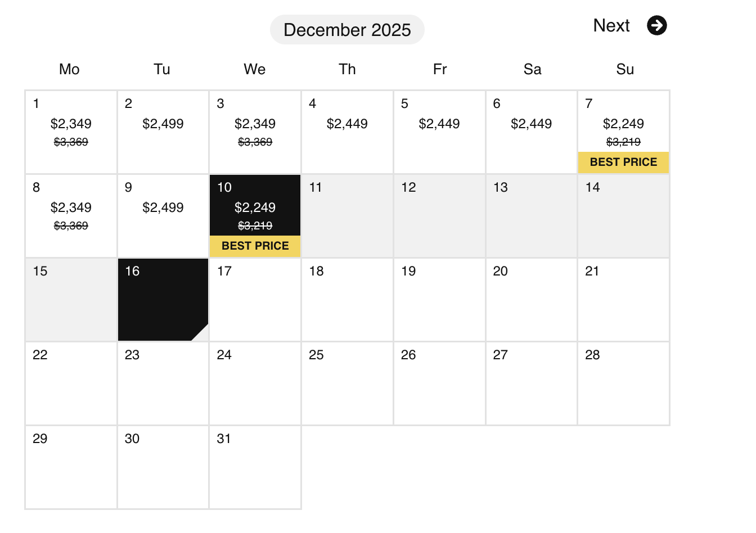
Task: Click BEST PRICE badge on December 10
Action: [x=255, y=246]
